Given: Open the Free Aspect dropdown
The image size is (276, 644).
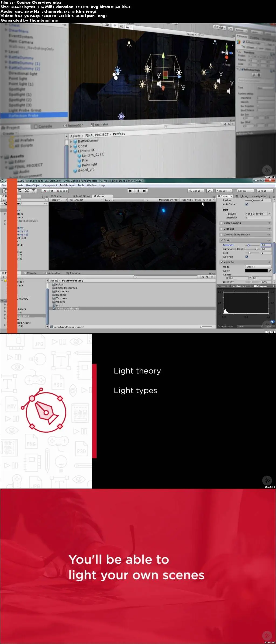Looking at the screenshot, I should (86, 200).
